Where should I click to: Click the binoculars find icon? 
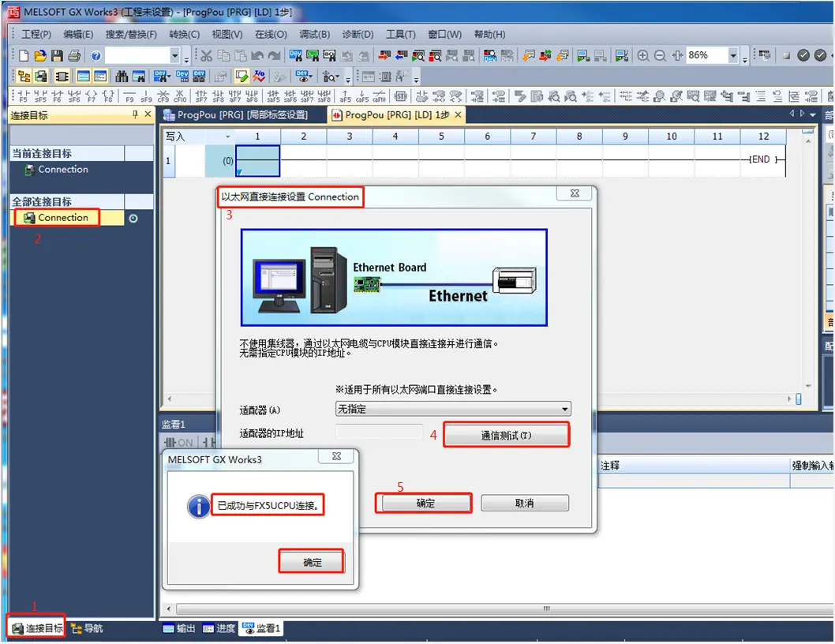click(x=122, y=77)
